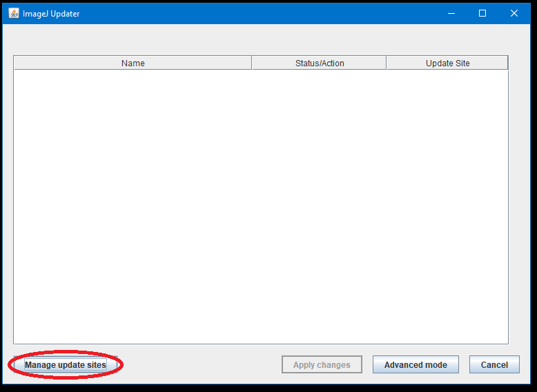The height and width of the screenshot is (392, 537).
Task: Sort by Status/Action column header
Action: click(319, 63)
